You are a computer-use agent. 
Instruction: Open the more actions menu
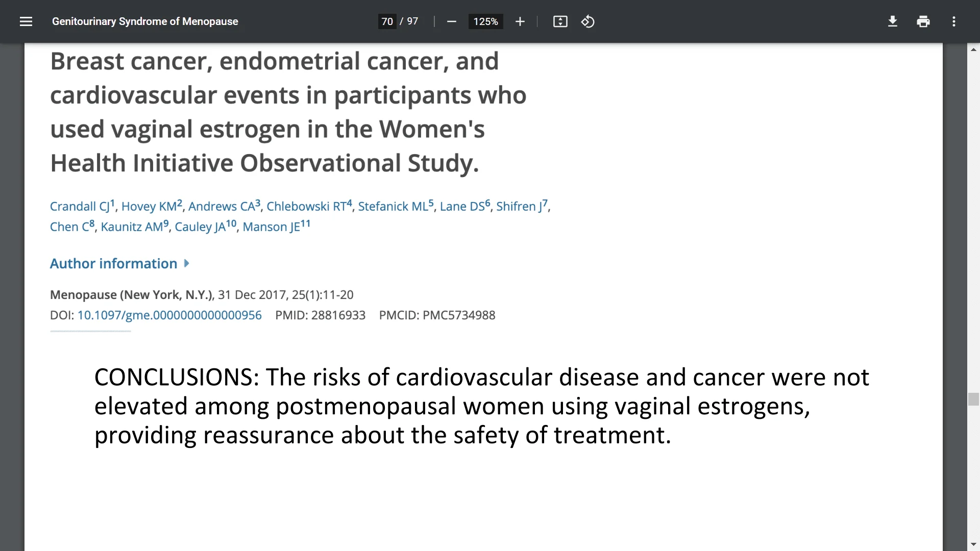(x=953, y=21)
